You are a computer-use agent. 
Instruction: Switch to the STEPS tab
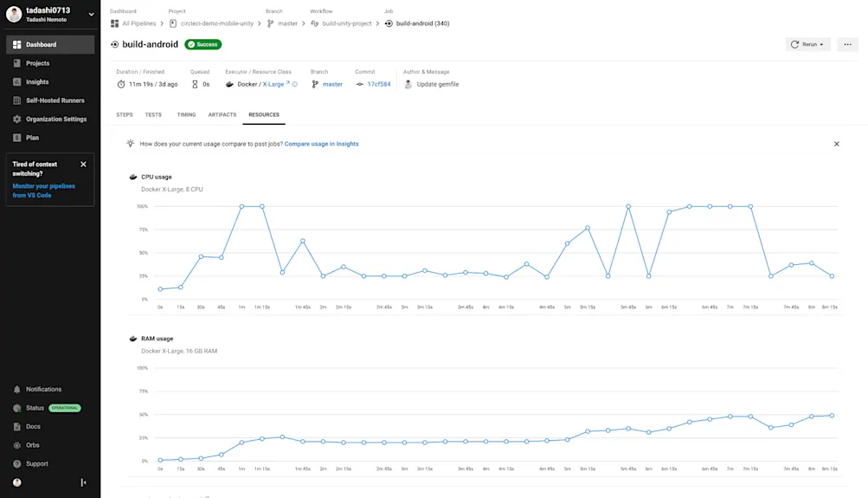125,114
